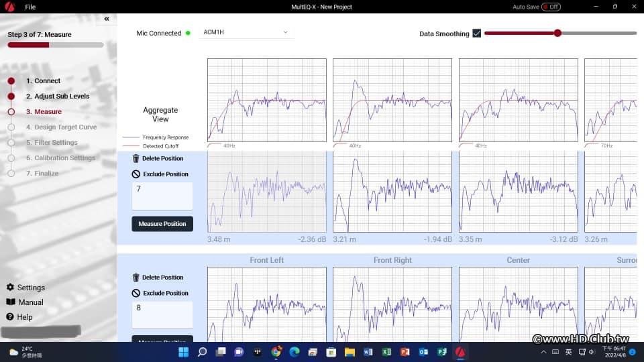Click the -3.12 dB level value

pos(563,239)
